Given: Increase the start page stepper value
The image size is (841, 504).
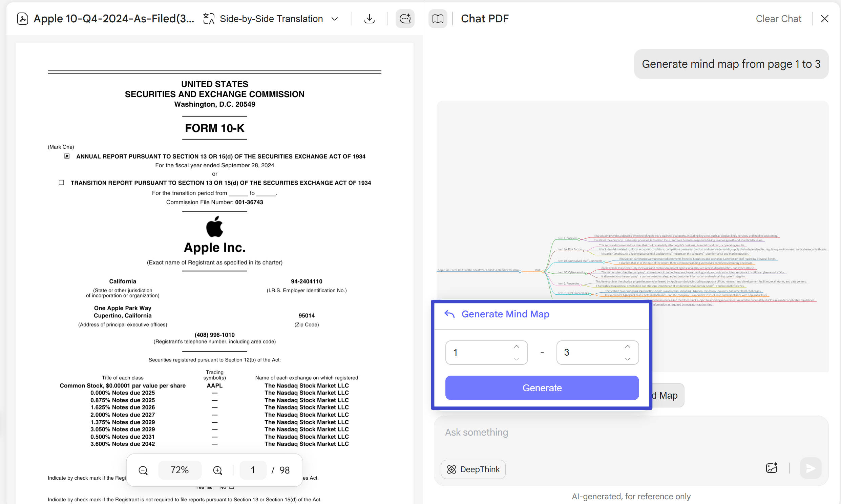Looking at the screenshot, I should tap(517, 346).
